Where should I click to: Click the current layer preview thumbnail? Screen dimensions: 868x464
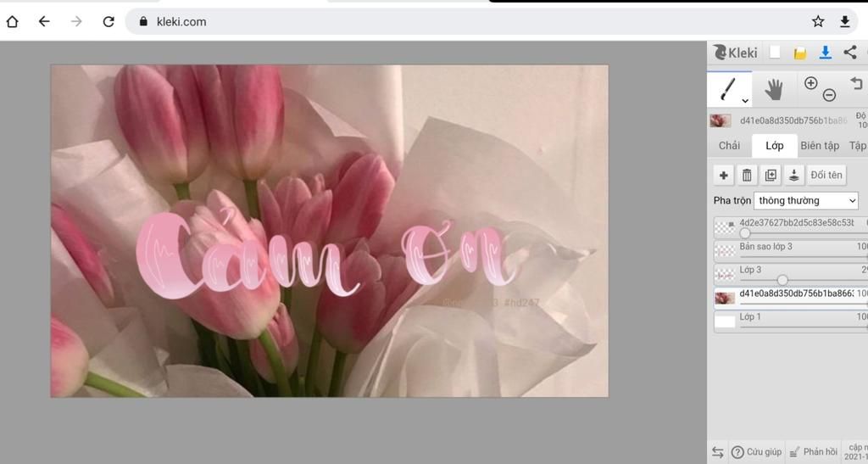721,120
